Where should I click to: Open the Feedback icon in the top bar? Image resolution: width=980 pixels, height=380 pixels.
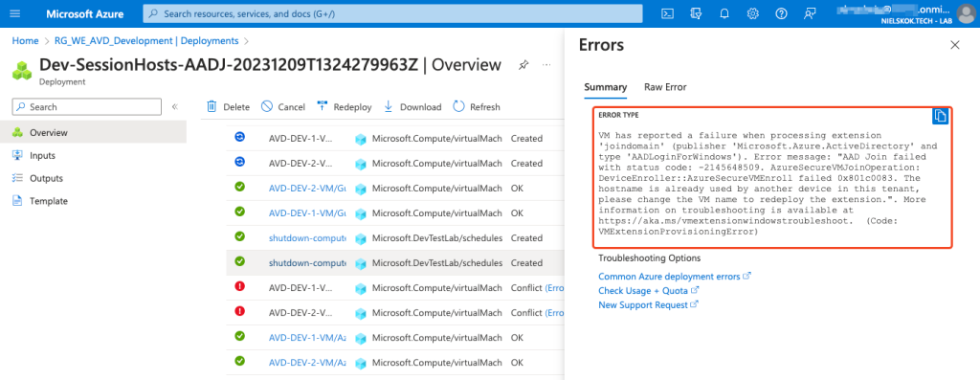click(x=810, y=13)
